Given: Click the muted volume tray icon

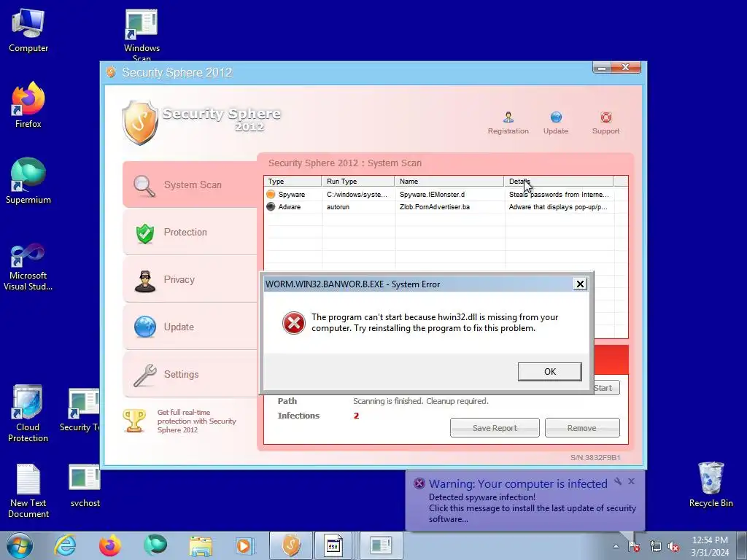Looking at the screenshot, I should (x=673, y=547).
